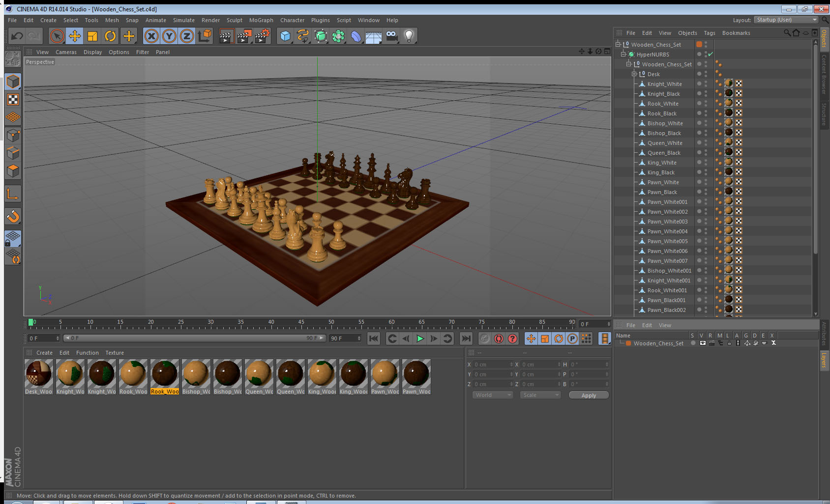This screenshot has width=830, height=504.
Task: Select the Scale tool
Action: (x=92, y=36)
